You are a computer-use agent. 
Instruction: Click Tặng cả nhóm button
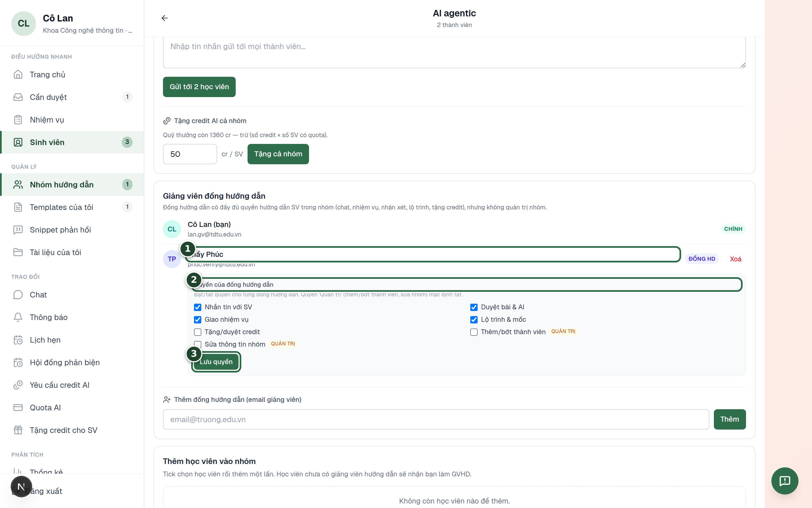pyautogui.click(x=278, y=154)
